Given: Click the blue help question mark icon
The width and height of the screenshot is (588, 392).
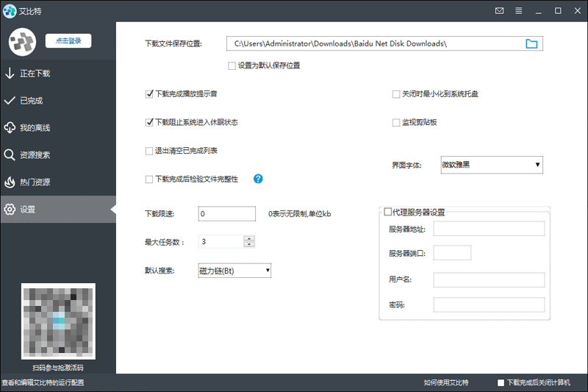Looking at the screenshot, I should [258, 179].
